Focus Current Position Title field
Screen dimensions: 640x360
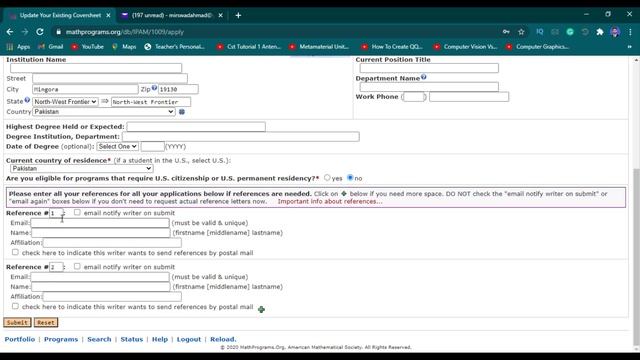(429, 68)
